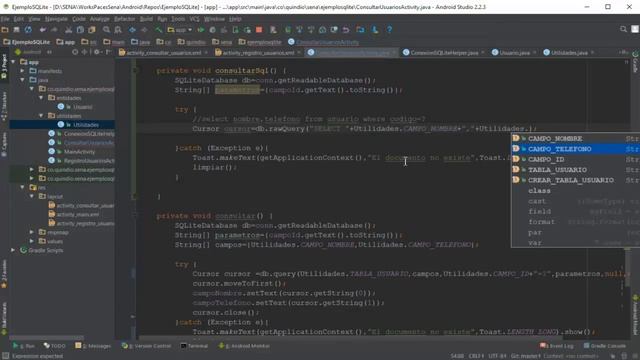Open the Run tool window at the bottom
The image size is (640, 360).
pyautogui.click(x=24, y=346)
